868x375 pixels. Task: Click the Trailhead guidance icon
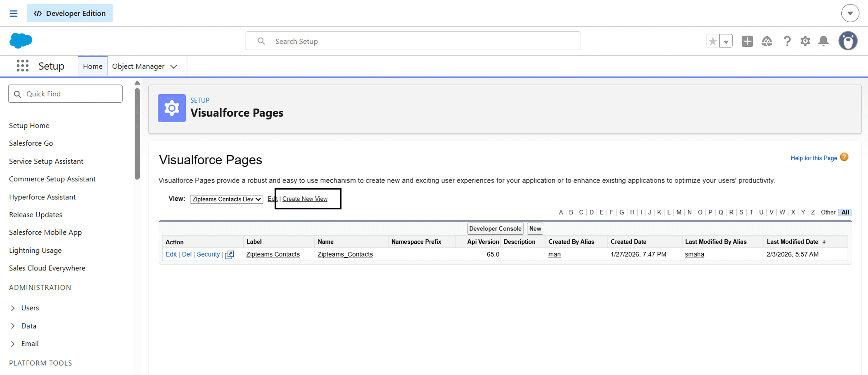coord(767,41)
